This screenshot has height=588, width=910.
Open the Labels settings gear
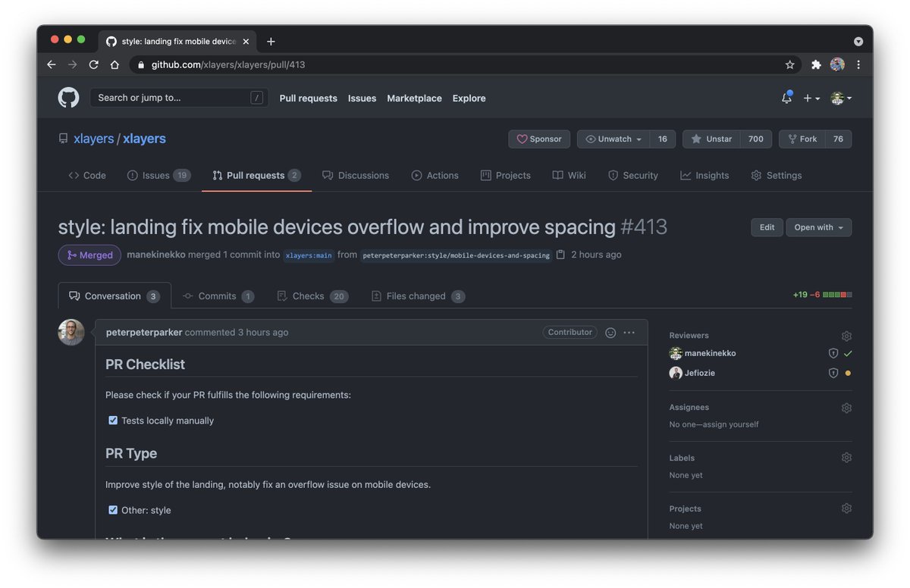(x=846, y=458)
